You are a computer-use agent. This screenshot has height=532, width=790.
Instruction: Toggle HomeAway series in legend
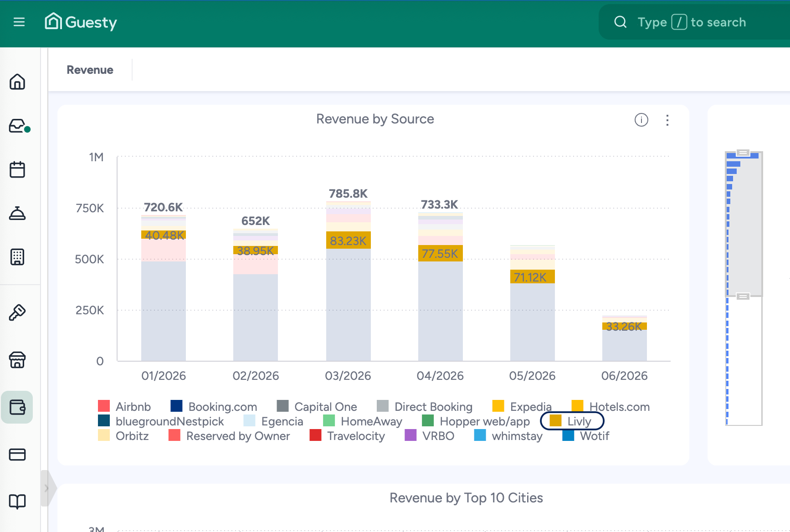[x=363, y=421]
